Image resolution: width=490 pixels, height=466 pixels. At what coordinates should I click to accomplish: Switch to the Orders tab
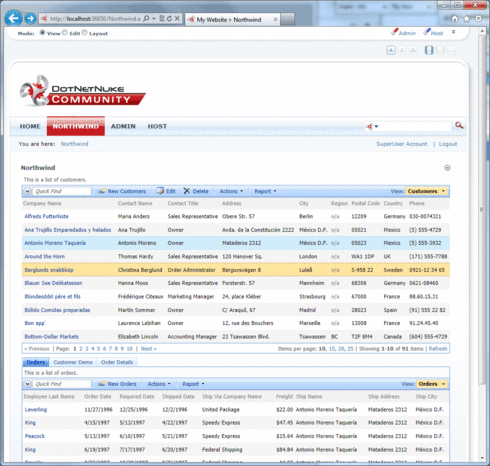(36, 362)
